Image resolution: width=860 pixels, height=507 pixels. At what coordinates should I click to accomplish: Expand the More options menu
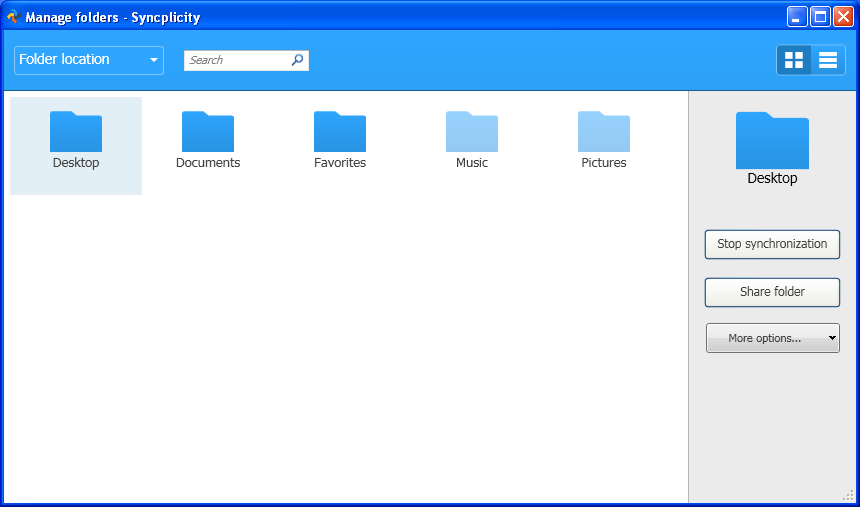[773, 338]
